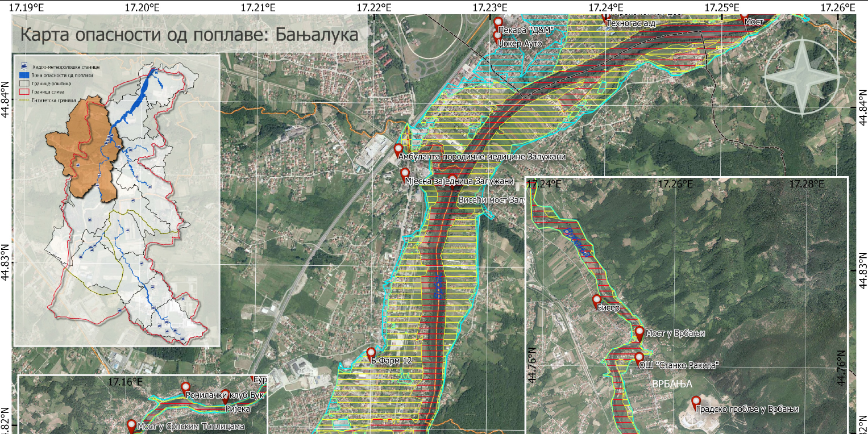Select the Бисер map marker

tap(597, 301)
